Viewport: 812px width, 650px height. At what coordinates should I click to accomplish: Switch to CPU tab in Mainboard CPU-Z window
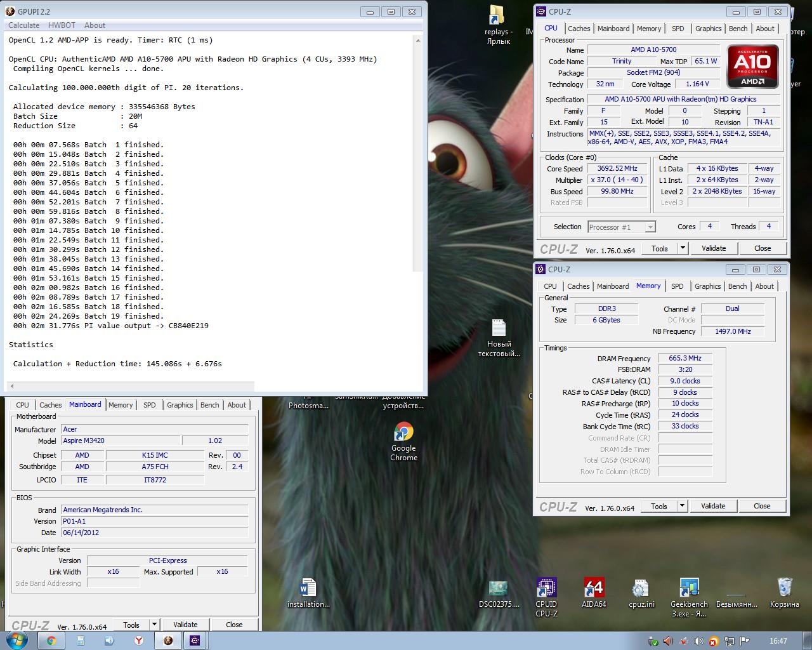point(22,405)
